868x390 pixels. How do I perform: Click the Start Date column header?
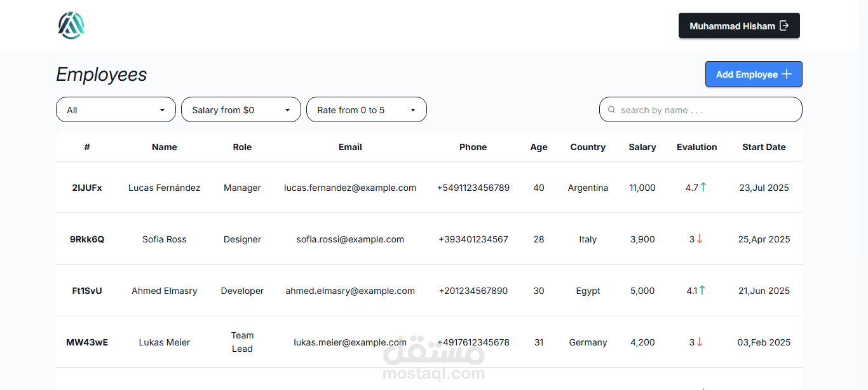click(764, 147)
